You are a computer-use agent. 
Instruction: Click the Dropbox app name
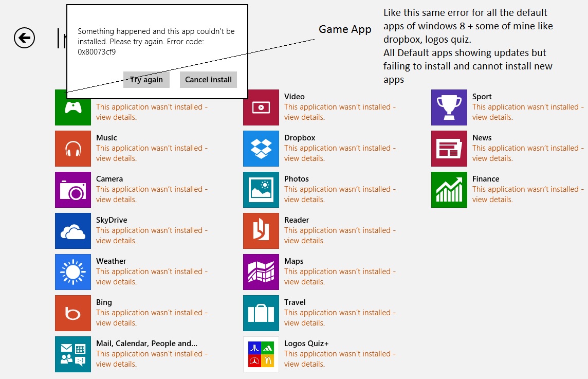point(300,138)
